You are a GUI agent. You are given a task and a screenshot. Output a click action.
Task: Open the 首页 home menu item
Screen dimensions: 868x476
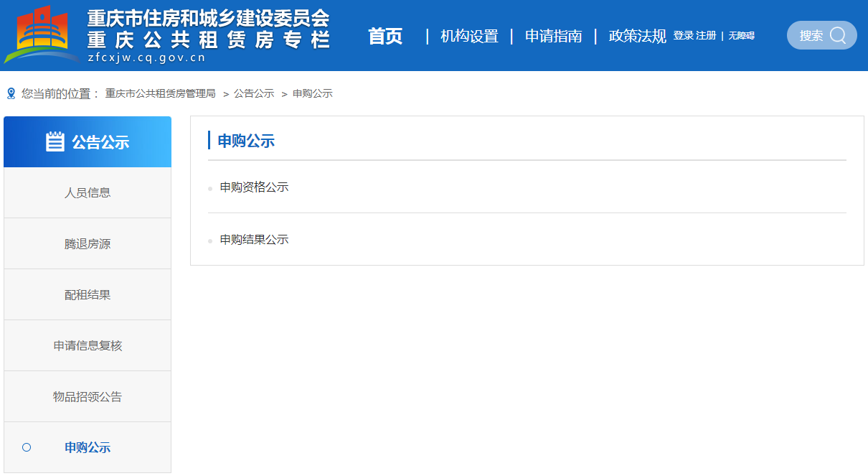click(x=385, y=36)
